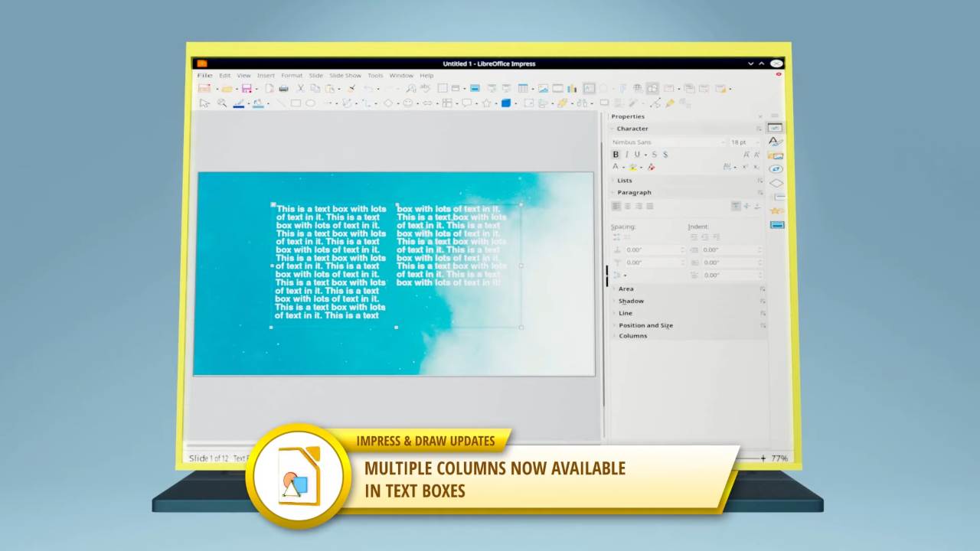Open the Shapes sidebar deck

tap(776, 183)
